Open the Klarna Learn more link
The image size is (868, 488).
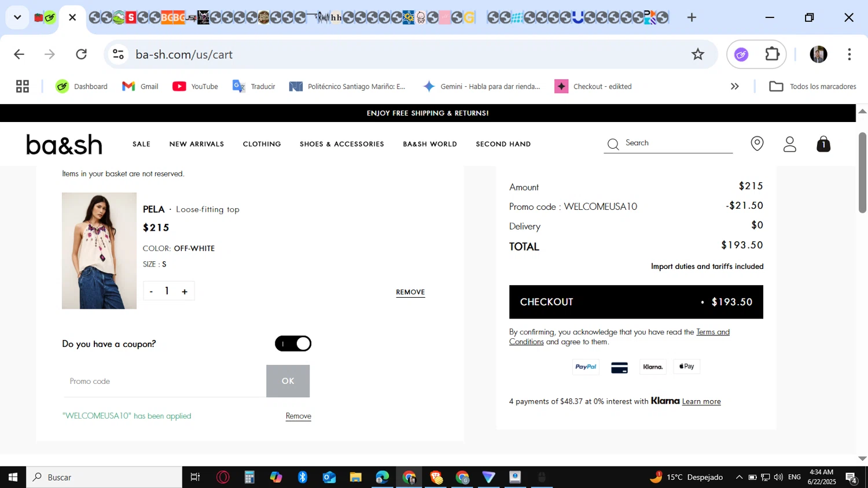click(701, 401)
